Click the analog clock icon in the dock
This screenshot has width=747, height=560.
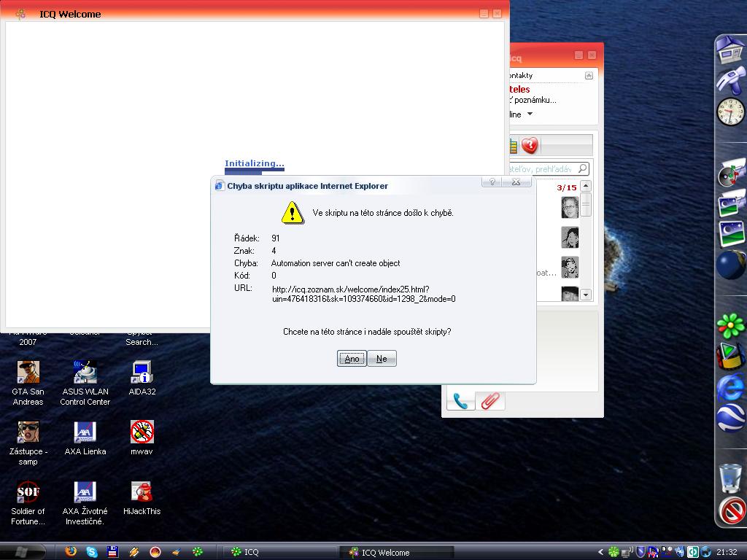click(x=730, y=112)
